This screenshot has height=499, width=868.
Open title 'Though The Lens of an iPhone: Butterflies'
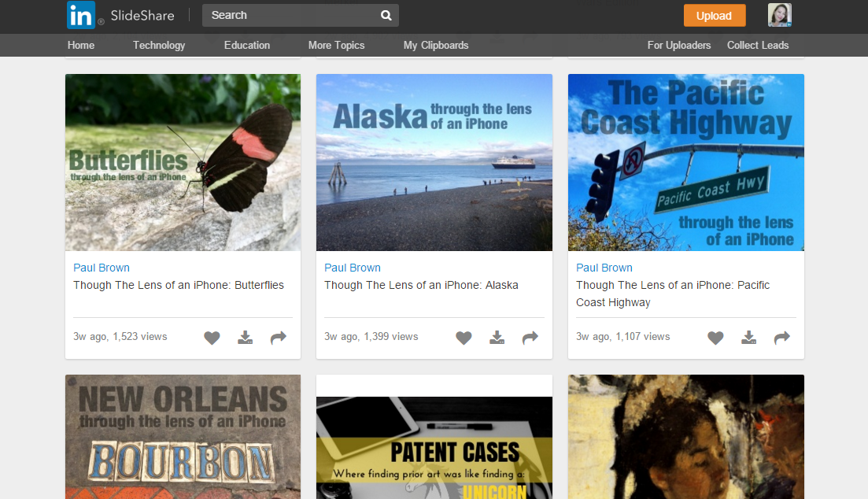pyautogui.click(x=179, y=285)
